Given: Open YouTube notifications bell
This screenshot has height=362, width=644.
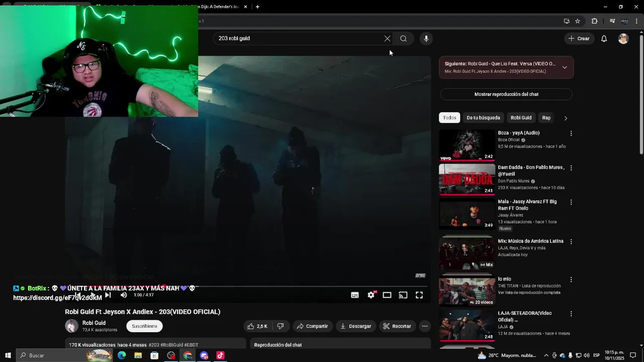Looking at the screenshot, I should (x=604, y=39).
